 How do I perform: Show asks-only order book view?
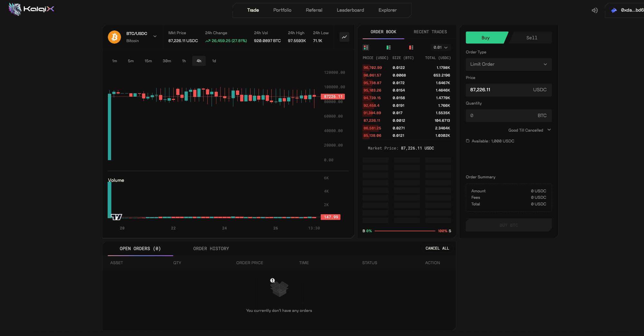(411, 48)
